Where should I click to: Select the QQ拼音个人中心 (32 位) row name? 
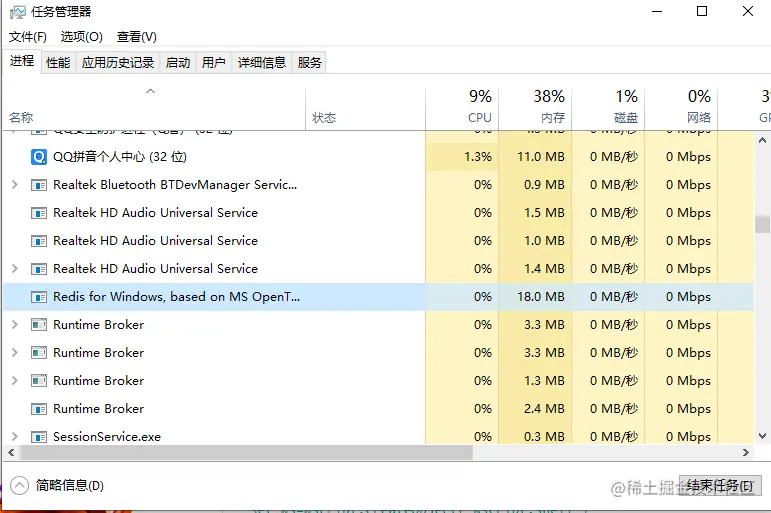pyautogui.click(x=120, y=157)
